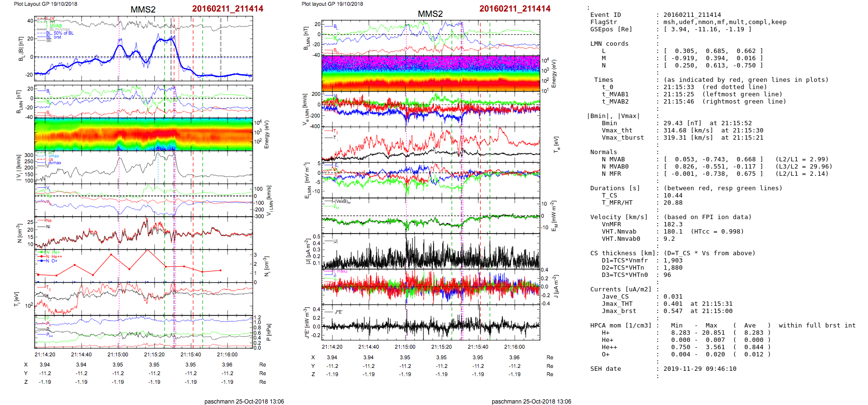This screenshot has width=868, height=405.
Task: Click the He++ legend entry in the left plot
Action: coord(55,257)
